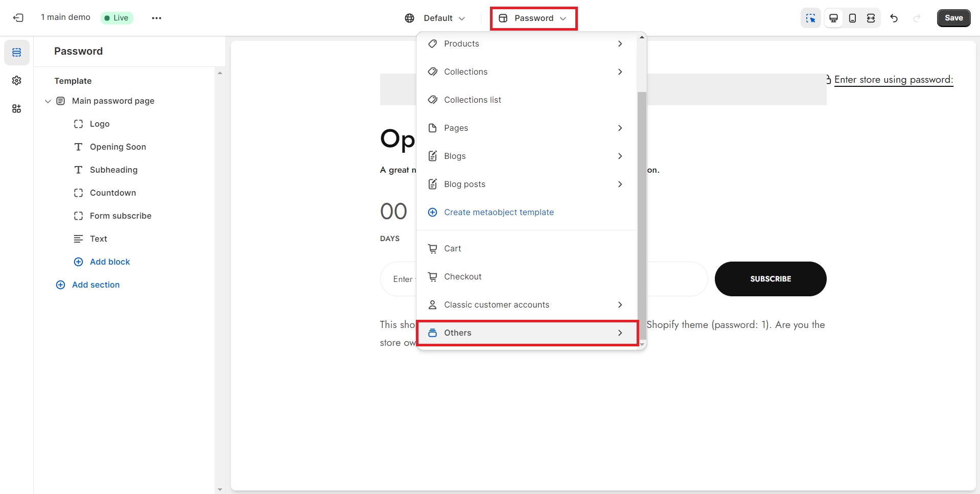Click the exit editor icon
This screenshot has width=980, height=494.
pyautogui.click(x=18, y=18)
